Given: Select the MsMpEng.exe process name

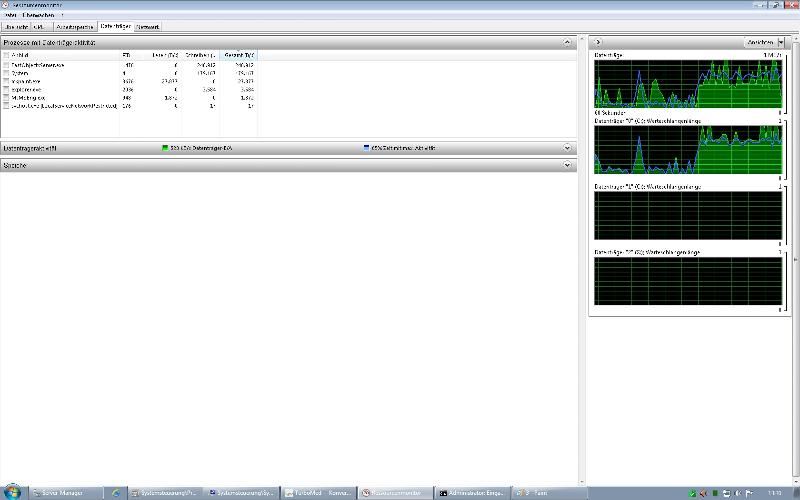Looking at the screenshot, I should click(x=29, y=98).
